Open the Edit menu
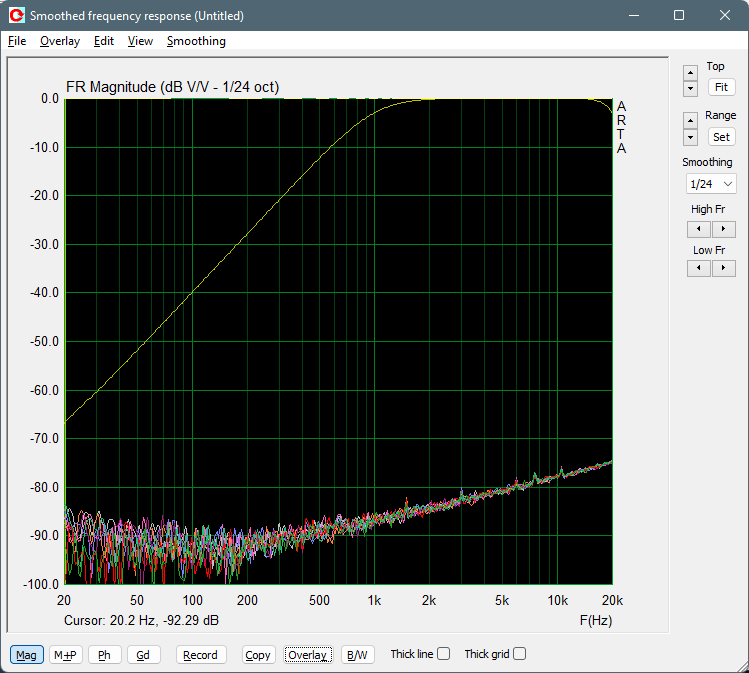Image resolution: width=749 pixels, height=673 pixels. (104, 41)
